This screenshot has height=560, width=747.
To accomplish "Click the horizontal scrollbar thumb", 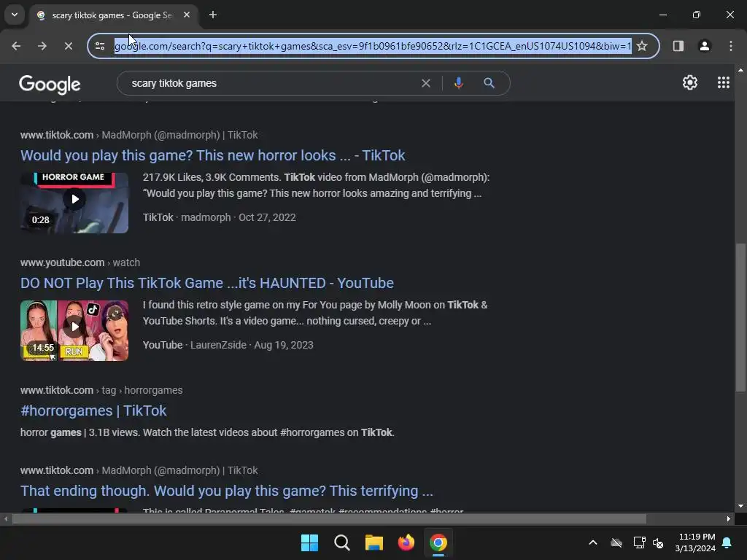I will click(329, 518).
